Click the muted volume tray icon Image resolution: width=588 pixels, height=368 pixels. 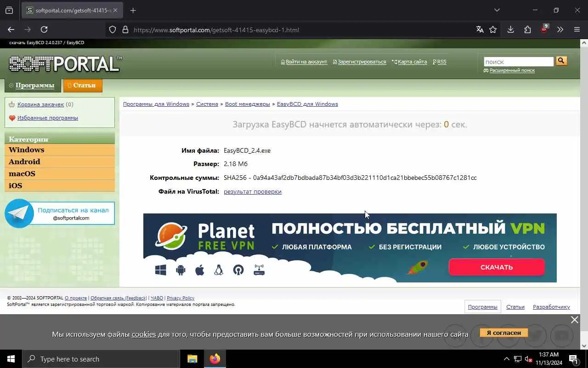[529, 359]
